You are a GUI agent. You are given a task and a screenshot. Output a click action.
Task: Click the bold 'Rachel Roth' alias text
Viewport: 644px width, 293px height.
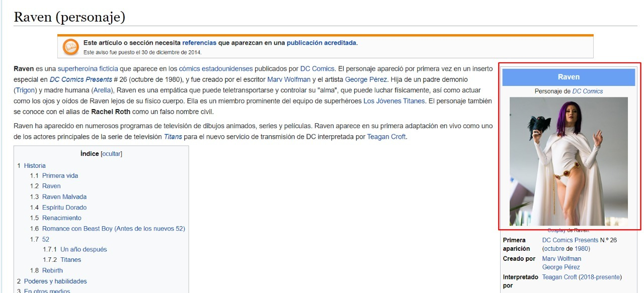pos(111,112)
